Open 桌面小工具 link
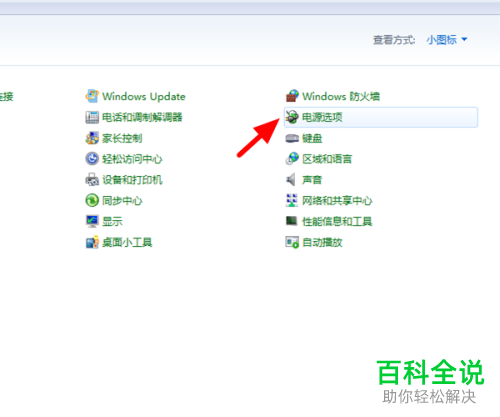This screenshot has height=417, width=500. pos(127,242)
